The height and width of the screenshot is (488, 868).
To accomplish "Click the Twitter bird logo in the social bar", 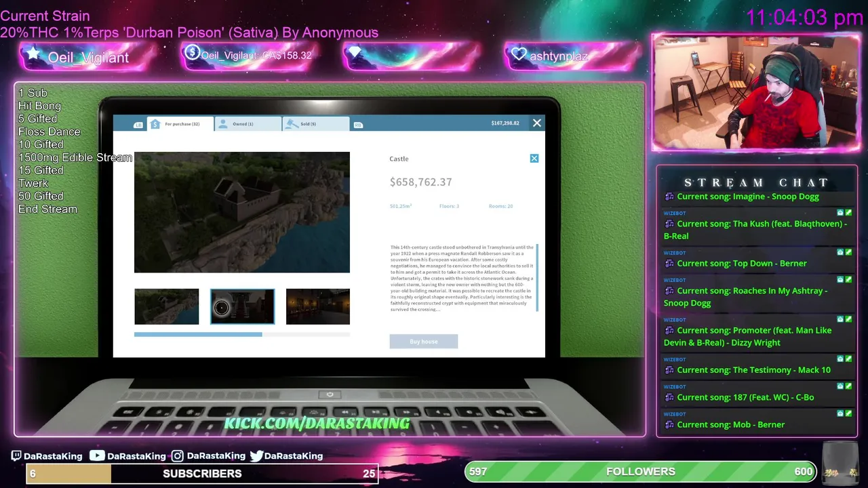I will point(256,456).
